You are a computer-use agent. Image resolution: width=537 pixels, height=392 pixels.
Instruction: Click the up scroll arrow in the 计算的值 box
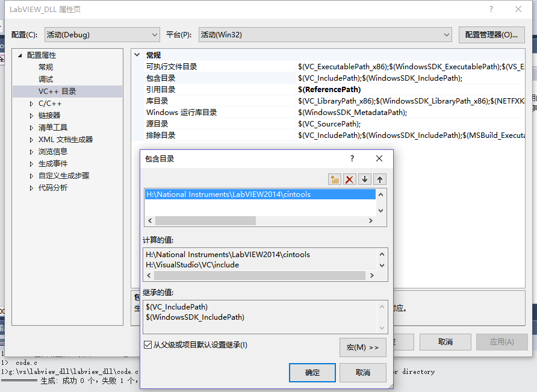[382, 254]
